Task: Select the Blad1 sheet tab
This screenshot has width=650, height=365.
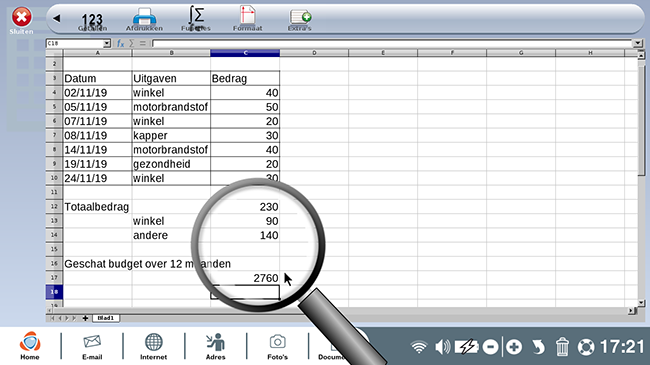Action: pyautogui.click(x=106, y=318)
